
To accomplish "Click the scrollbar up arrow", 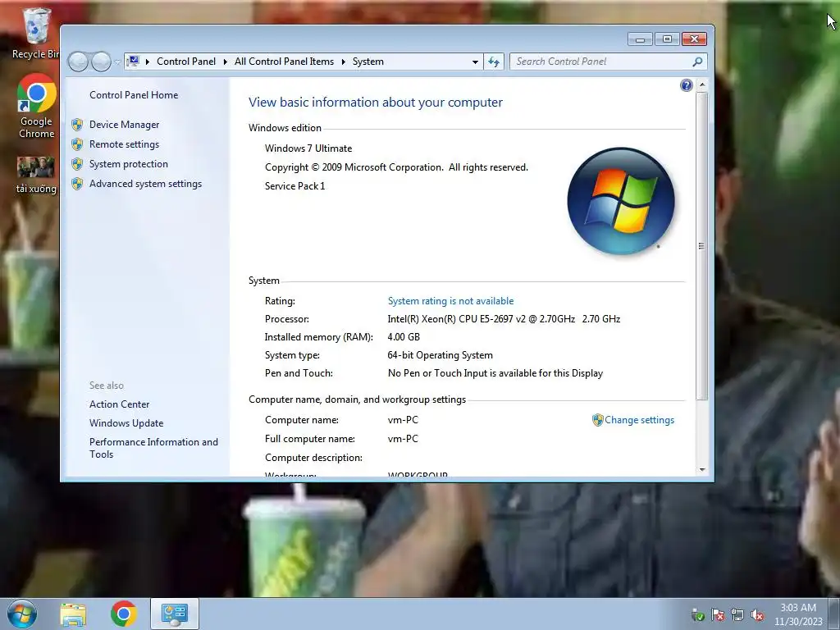I will pos(702,85).
